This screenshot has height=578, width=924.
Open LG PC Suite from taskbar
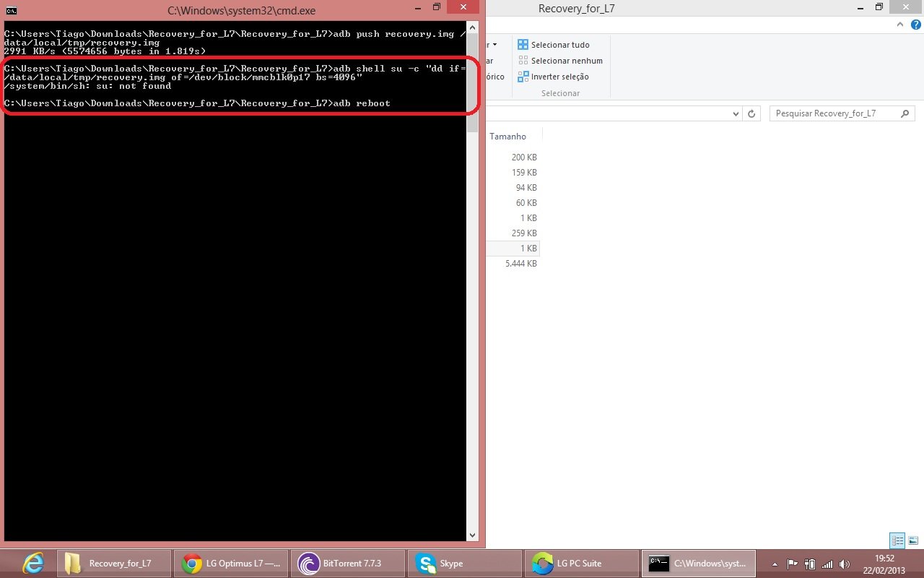click(582, 563)
